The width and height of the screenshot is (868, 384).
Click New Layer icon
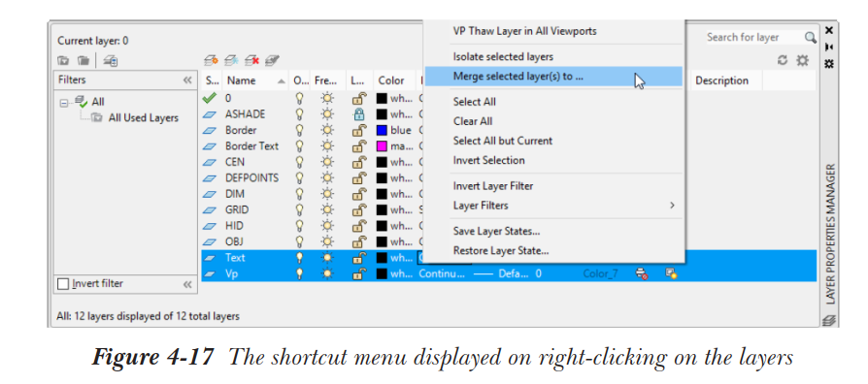pyautogui.click(x=211, y=60)
